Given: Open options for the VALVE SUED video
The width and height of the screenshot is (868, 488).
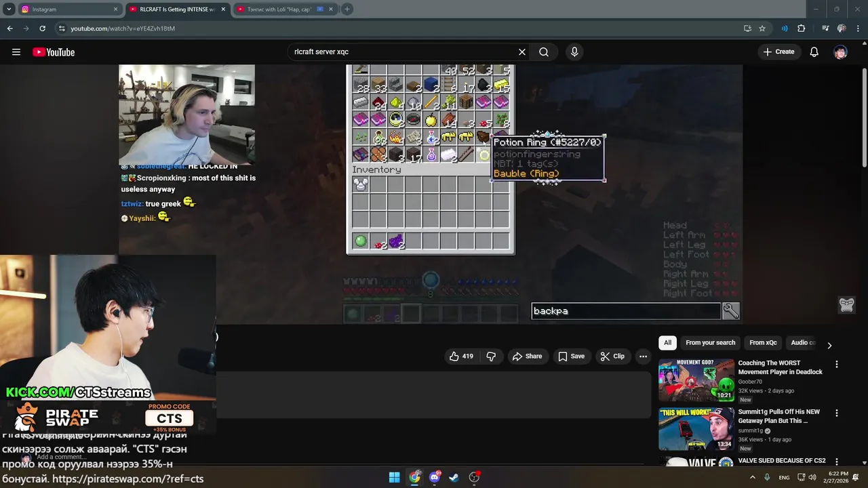Looking at the screenshot, I should click(x=836, y=462).
